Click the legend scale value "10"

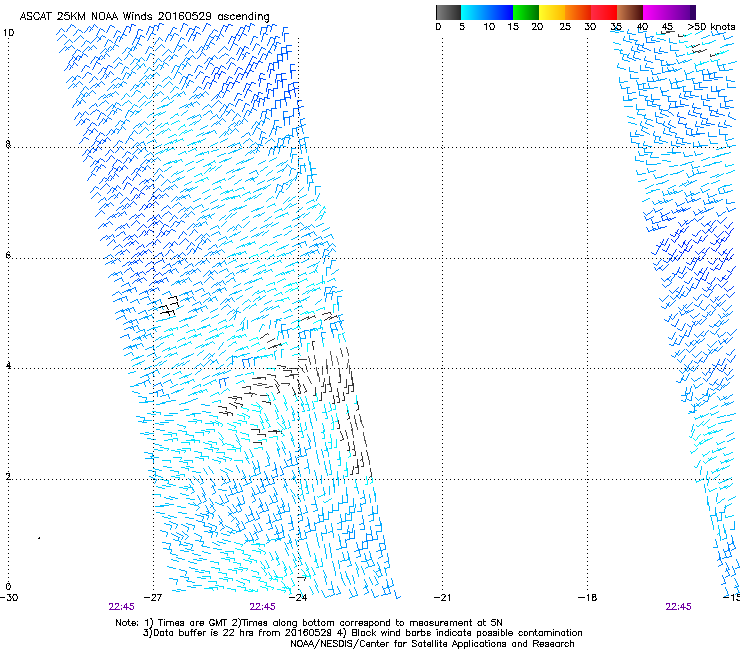[489, 27]
